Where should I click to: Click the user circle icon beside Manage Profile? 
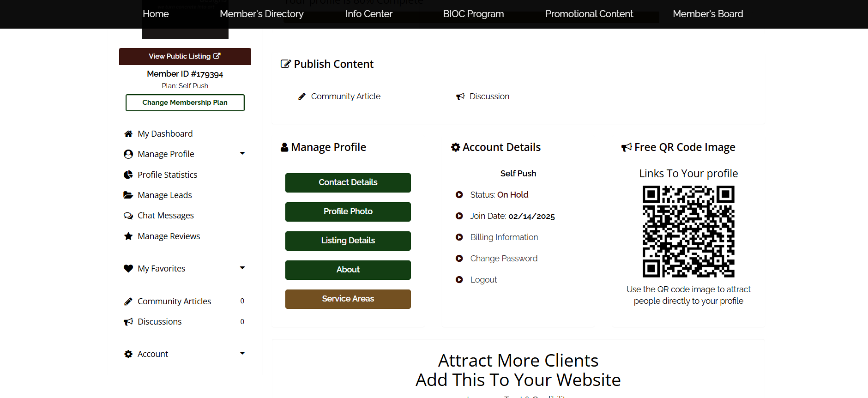click(x=128, y=154)
